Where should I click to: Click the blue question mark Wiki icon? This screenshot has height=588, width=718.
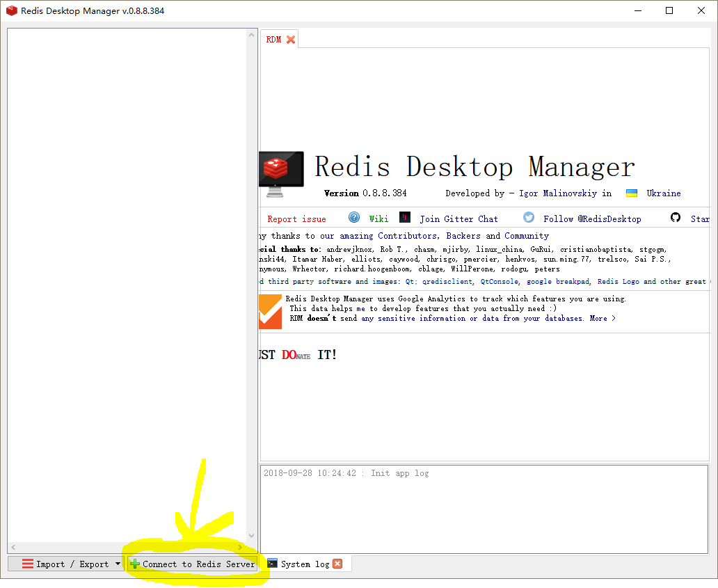pos(354,218)
